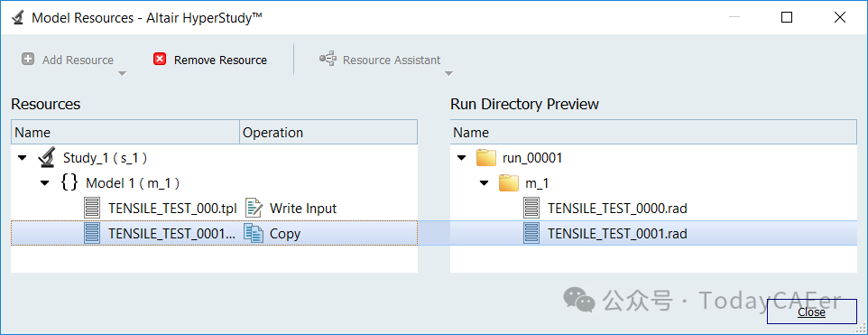Open the Resource Assistant dropdown arrow
The image size is (868, 335).
(x=449, y=74)
